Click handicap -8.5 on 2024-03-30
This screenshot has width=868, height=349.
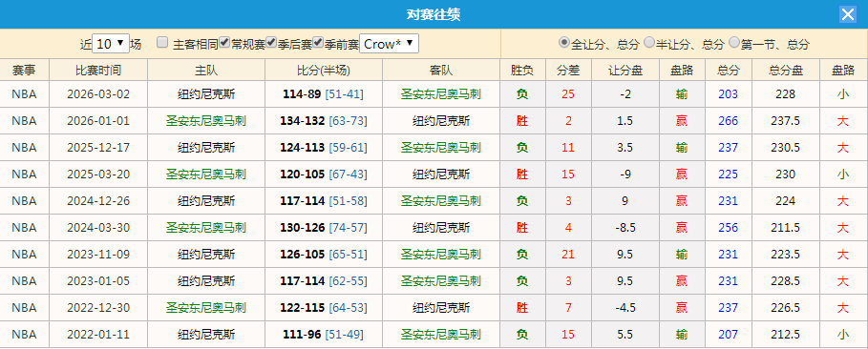(625, 227)
